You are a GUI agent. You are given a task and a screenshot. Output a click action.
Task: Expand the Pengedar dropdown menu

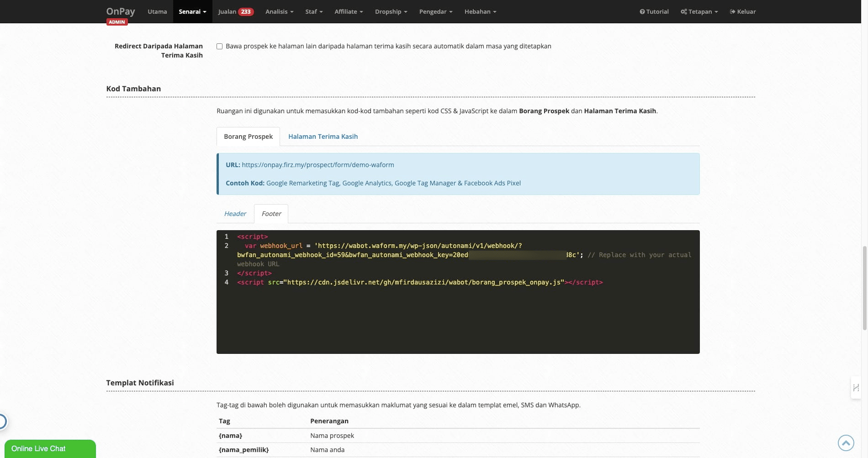(x=436, y=11)
